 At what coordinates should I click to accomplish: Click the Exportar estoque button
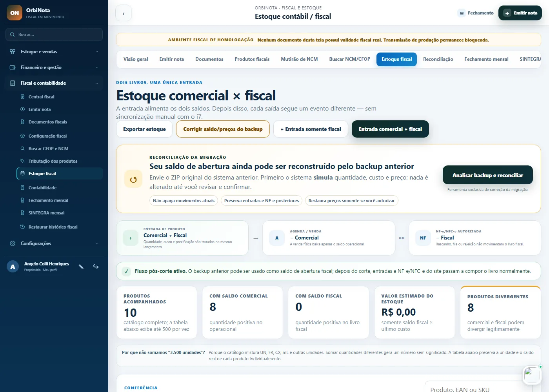pos(144,129)
